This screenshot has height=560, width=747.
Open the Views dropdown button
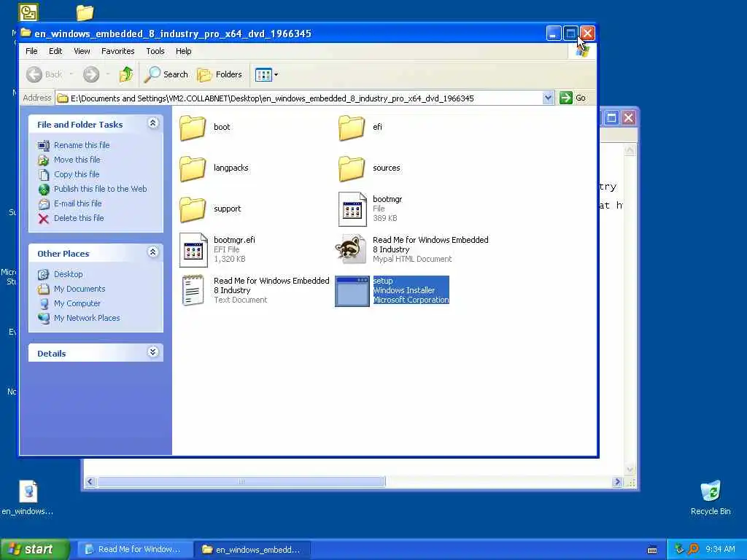coord(266,74)
